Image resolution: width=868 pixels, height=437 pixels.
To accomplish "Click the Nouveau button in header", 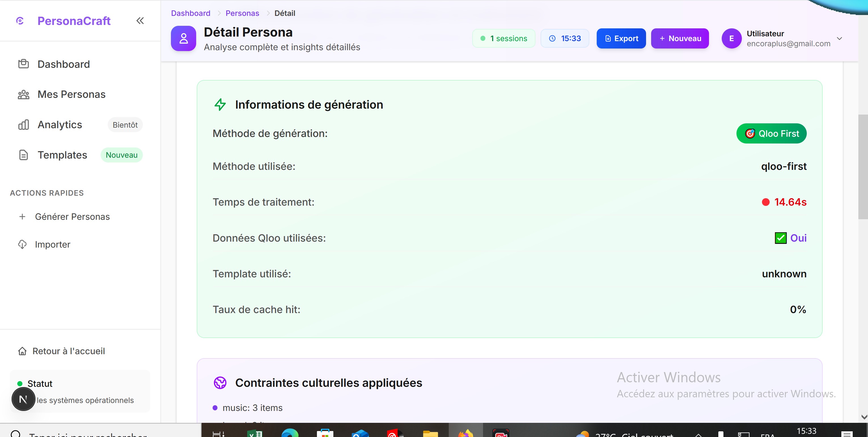I will click(x=680, y=39).
